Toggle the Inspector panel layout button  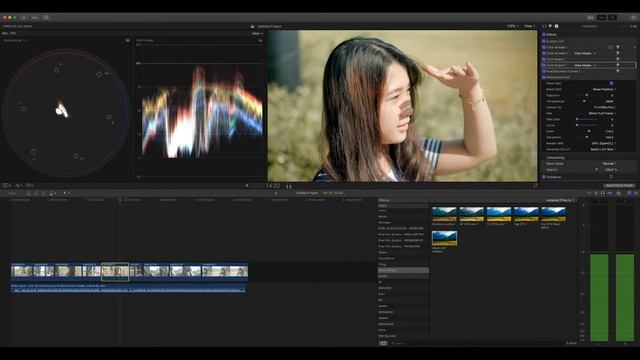click(612, 18)
